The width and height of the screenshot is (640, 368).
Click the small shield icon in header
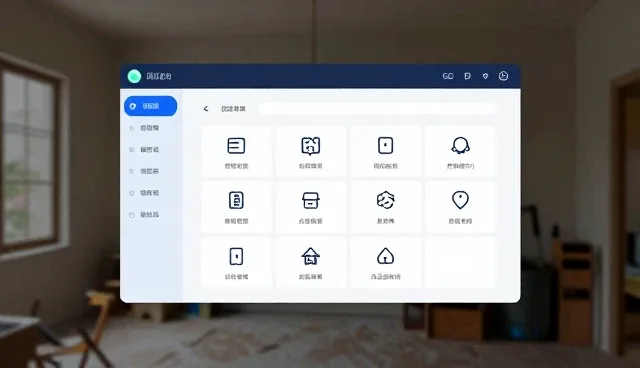[485, 76]
